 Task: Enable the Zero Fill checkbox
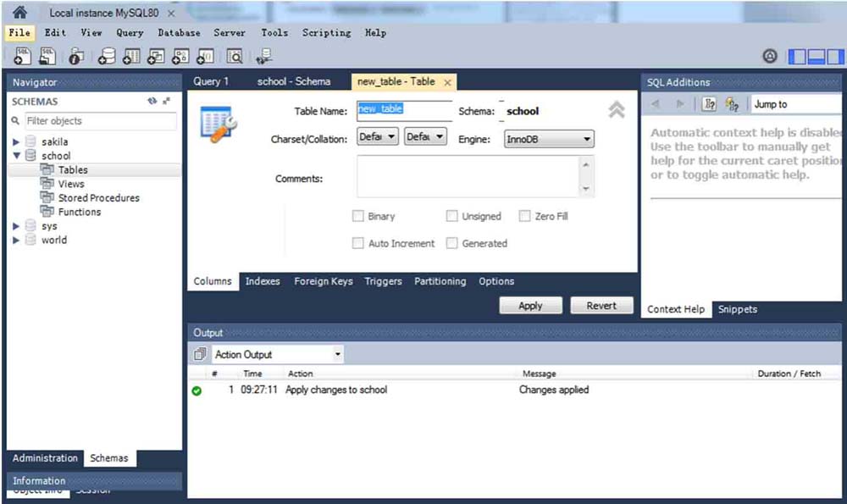(x=524, y=216)
